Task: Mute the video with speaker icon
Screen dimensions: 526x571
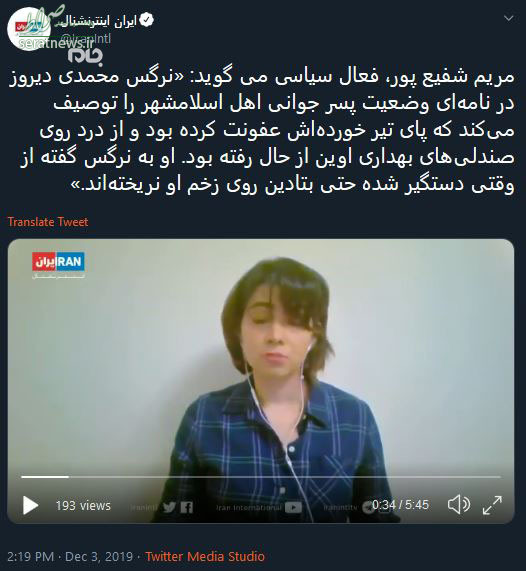Action: coord(459,505)
